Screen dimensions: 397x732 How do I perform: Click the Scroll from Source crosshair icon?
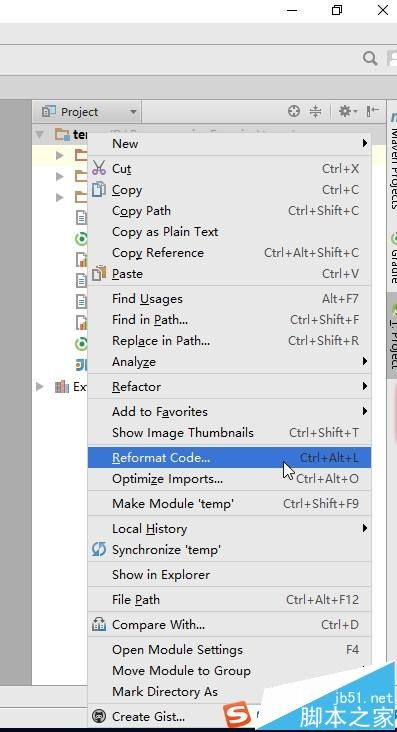click(x=294, y=111)
